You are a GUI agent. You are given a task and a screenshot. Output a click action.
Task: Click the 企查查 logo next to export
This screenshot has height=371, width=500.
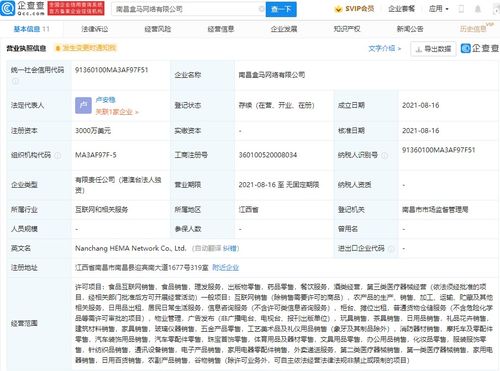pos(479,48)
